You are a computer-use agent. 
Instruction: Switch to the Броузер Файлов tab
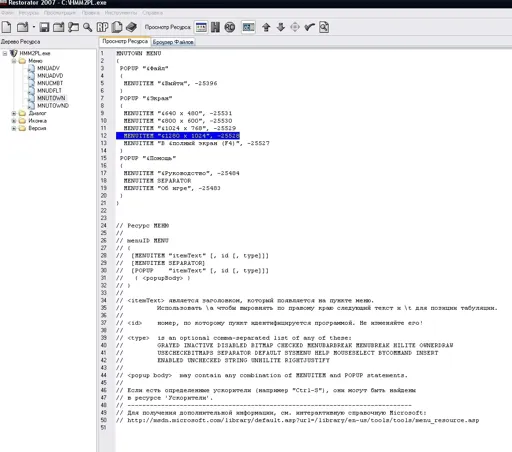[173, 42]
